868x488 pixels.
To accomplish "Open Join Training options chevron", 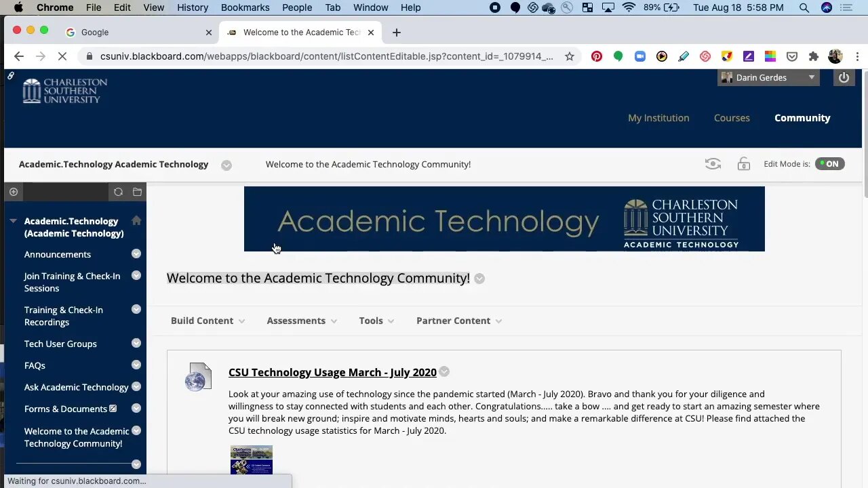I will [x=136, y=276].
